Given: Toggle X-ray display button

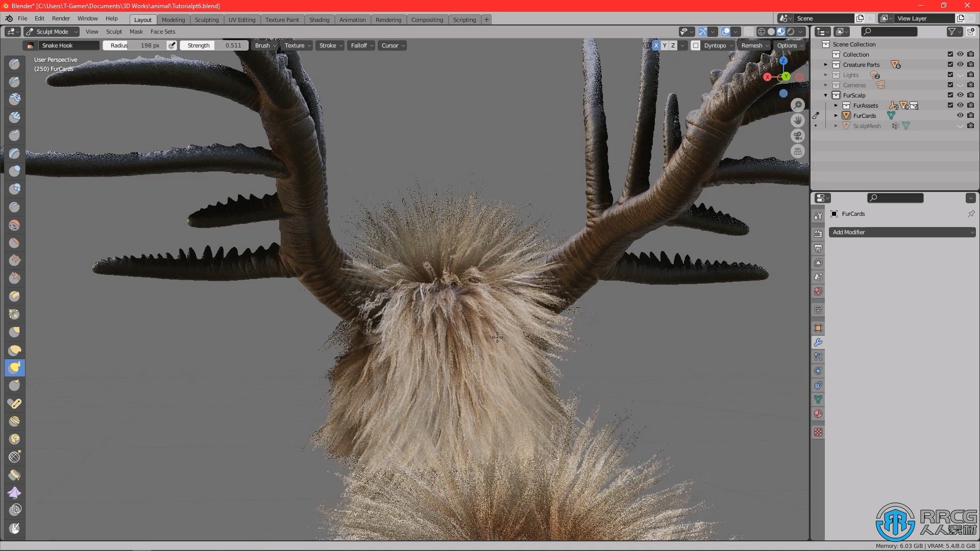Looking at the screenshot, I should [748, 32].
